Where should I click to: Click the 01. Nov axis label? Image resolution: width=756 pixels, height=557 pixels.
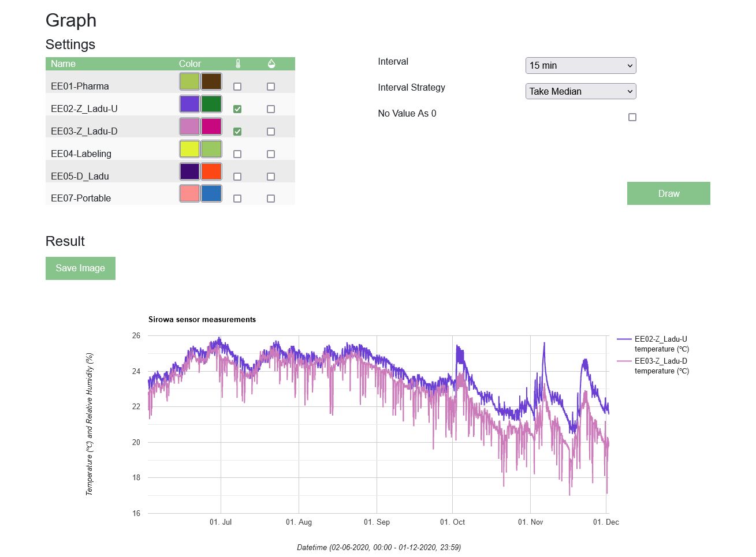click(x=530, y=522)
